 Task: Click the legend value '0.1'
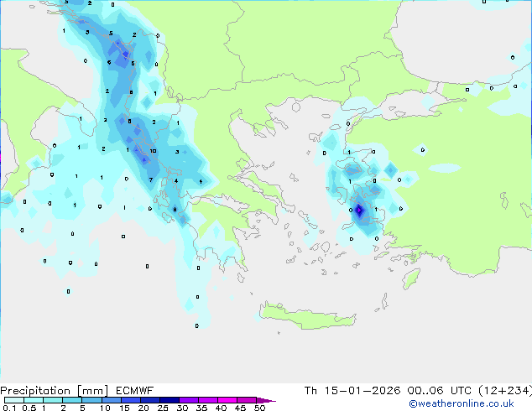(9, 408)
